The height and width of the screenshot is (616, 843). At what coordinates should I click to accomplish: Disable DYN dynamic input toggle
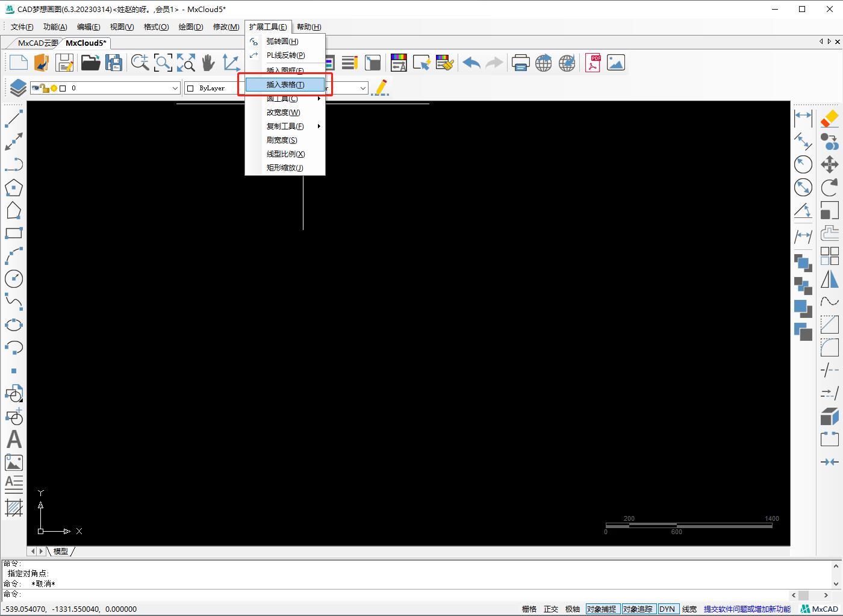(x=667, y=609)
